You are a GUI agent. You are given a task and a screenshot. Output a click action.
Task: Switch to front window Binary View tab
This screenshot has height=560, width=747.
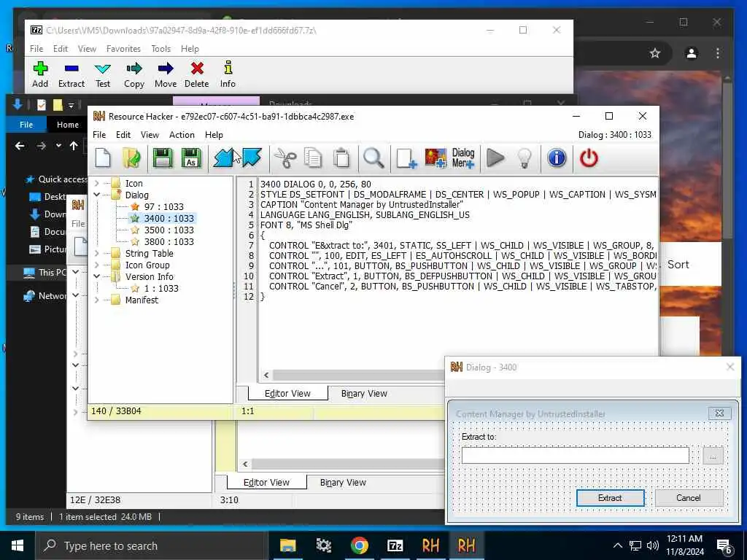(364, 393)
